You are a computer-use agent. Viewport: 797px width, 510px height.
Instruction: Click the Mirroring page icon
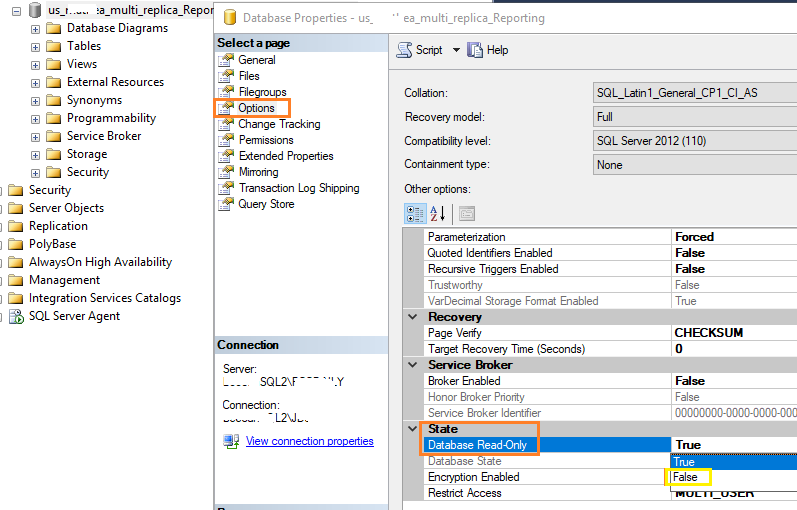pos(226,172)
